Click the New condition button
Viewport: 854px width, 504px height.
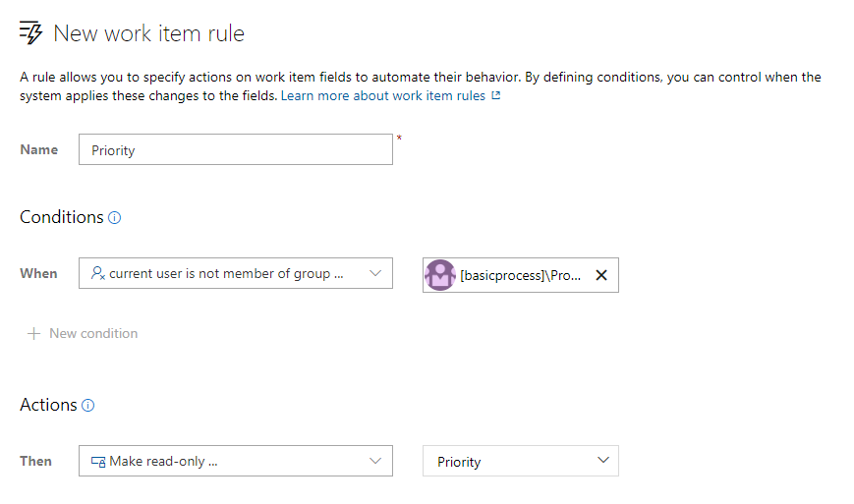coord(93,333)
